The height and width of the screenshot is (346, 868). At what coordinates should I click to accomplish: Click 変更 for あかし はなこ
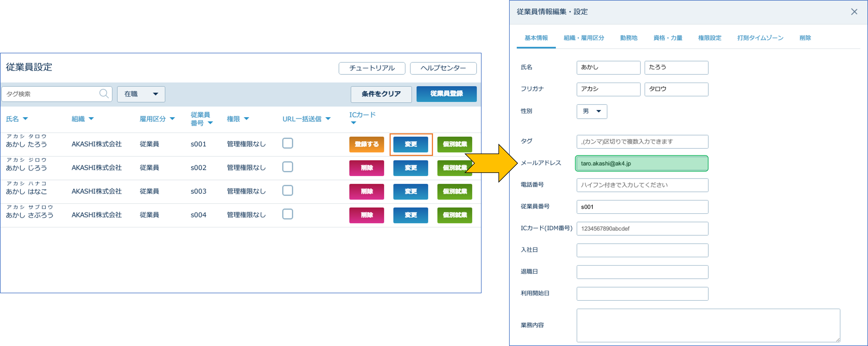click(410, 191)
